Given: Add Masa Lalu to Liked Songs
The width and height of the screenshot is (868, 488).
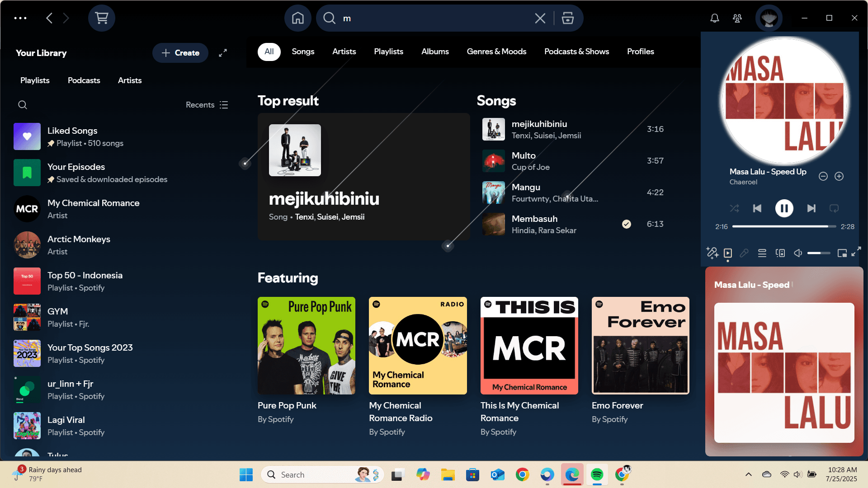Looking at the screenshot, I should point(839,176).
